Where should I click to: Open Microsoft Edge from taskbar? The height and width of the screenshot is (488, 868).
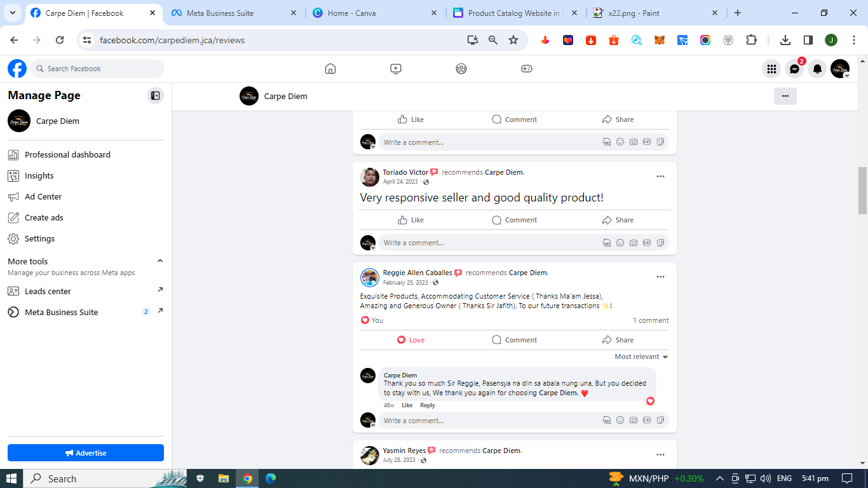coord(271,478)
